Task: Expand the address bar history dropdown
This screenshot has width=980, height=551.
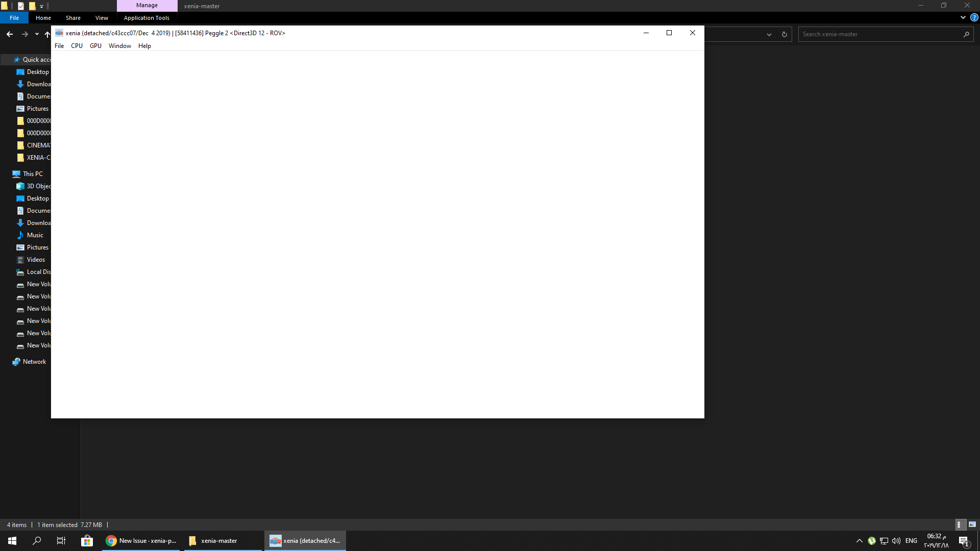Action: (769, 34)
